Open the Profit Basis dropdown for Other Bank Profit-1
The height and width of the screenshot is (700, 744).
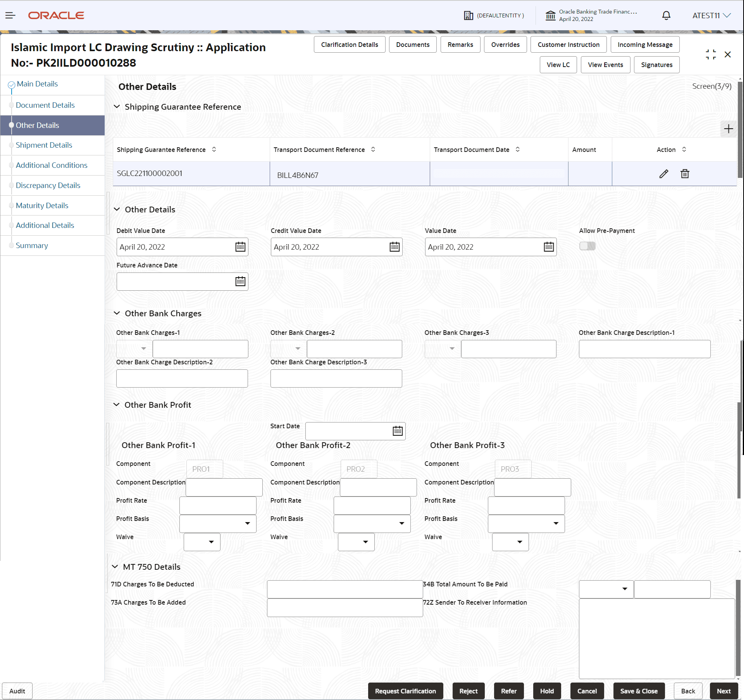pyautogui.click(x=248, y=524)
